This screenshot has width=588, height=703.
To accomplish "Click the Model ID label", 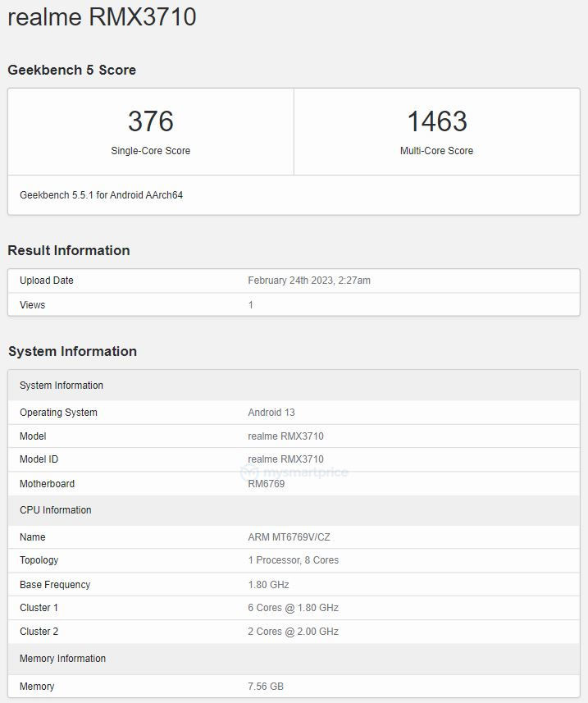I will click(39, 459).
